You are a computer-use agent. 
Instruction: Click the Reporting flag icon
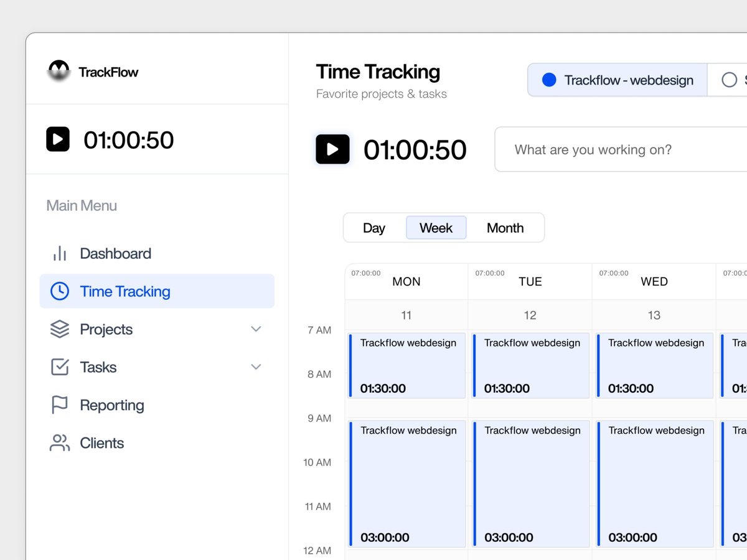pyautogui.click(x=60, y=405)
